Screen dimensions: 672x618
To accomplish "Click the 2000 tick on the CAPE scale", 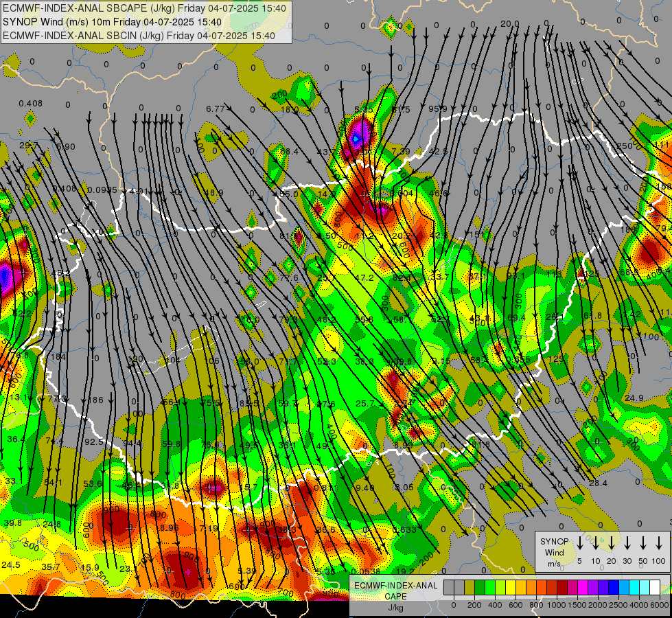I will tap(597, 605).
